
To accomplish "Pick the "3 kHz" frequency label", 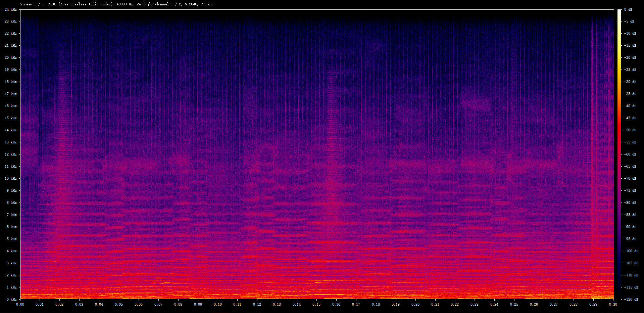I will 11,263.
